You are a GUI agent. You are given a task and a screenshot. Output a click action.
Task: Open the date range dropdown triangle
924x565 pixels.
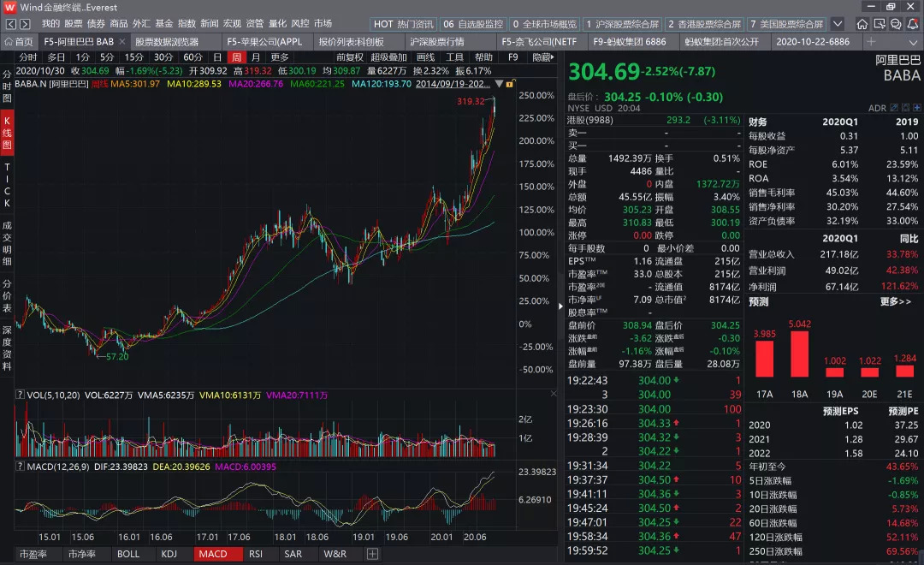coord(499,84)
